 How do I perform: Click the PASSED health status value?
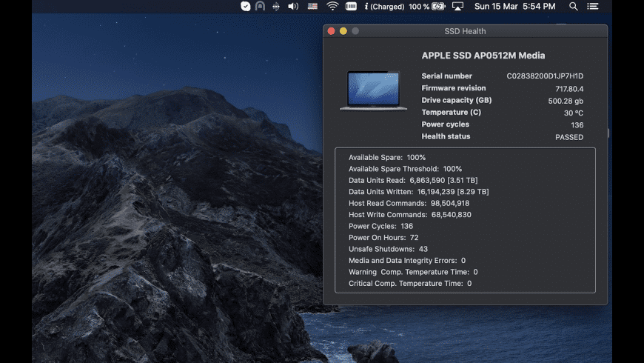point(569,137)
